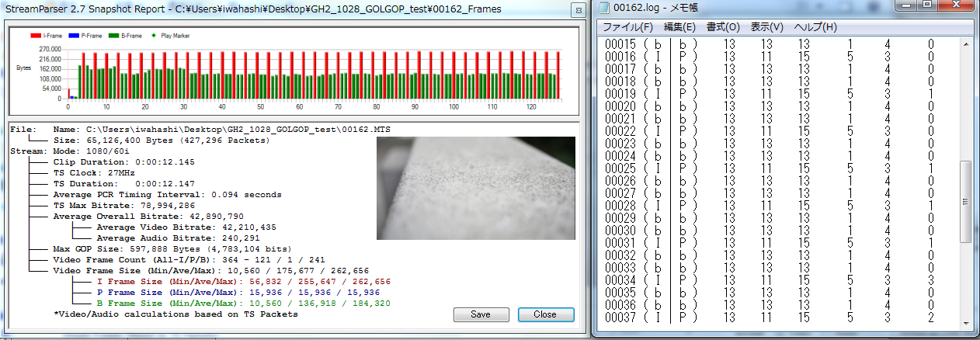
Task: Open the 書式(O) menu
Action: [x=722, y=27]
